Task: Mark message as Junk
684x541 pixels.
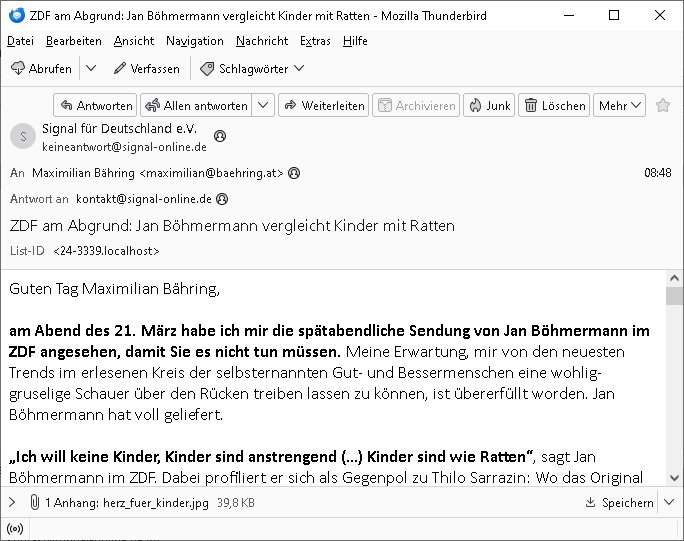Action: click(489, 105)
